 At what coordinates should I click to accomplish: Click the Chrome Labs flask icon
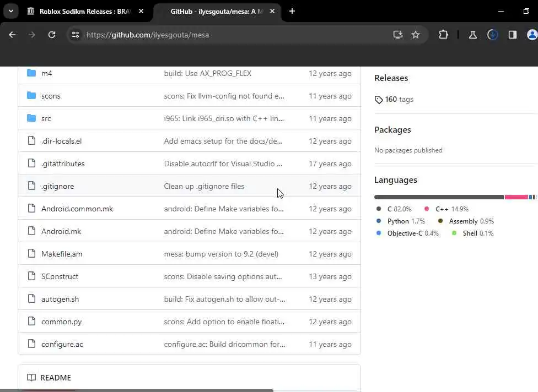coord(472,35)
